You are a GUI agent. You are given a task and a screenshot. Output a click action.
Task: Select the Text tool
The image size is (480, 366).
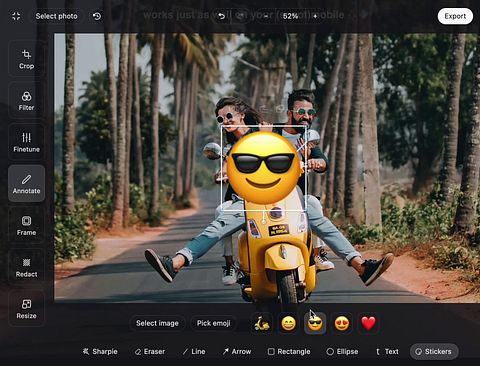[x=387, y=351]
